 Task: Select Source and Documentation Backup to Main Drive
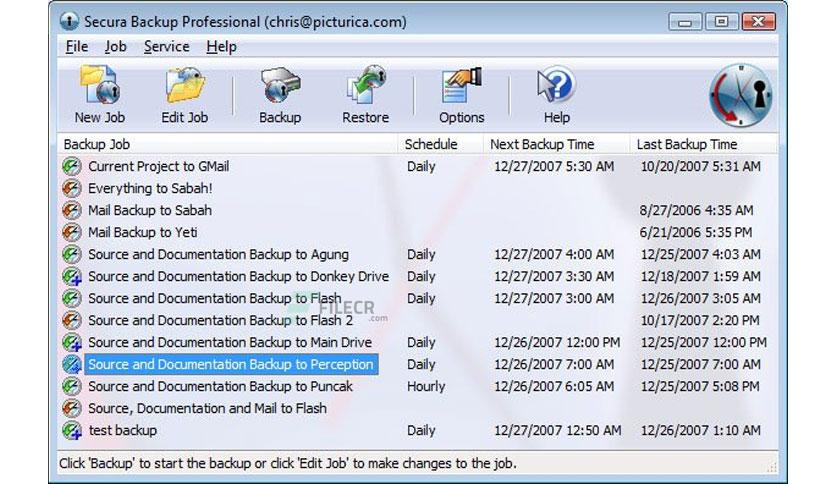(230, 342)
